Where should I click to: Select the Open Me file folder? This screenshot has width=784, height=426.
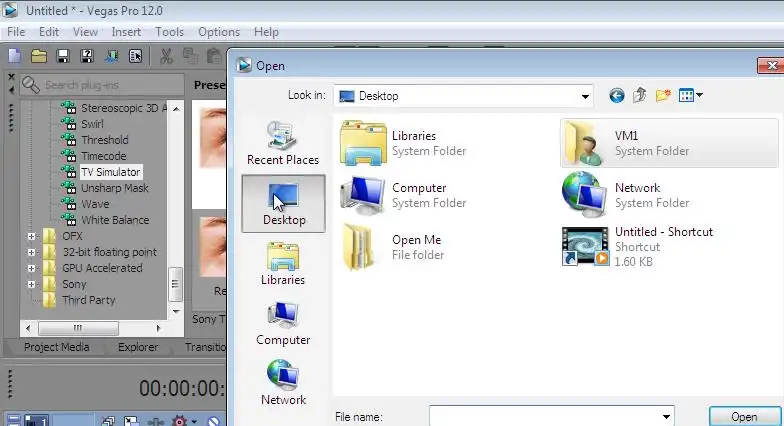(393, 247)
